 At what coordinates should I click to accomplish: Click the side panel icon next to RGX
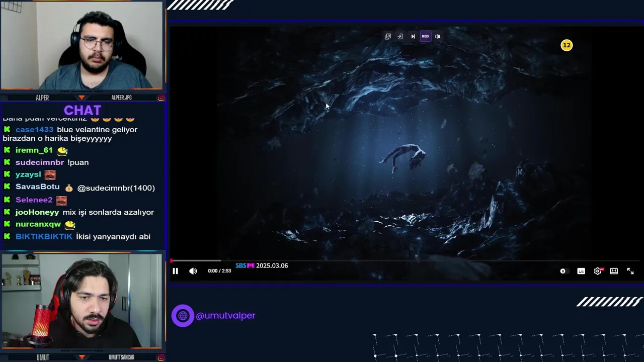[438, 36]
